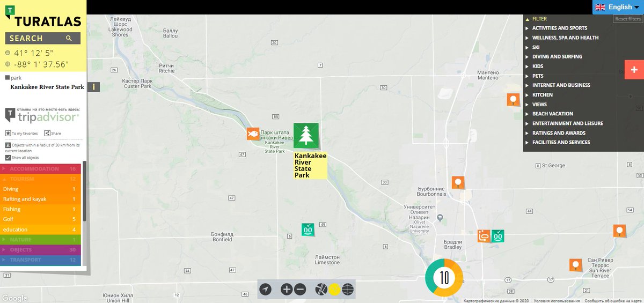Click the UK flag language icon

(x=601, y=7)
